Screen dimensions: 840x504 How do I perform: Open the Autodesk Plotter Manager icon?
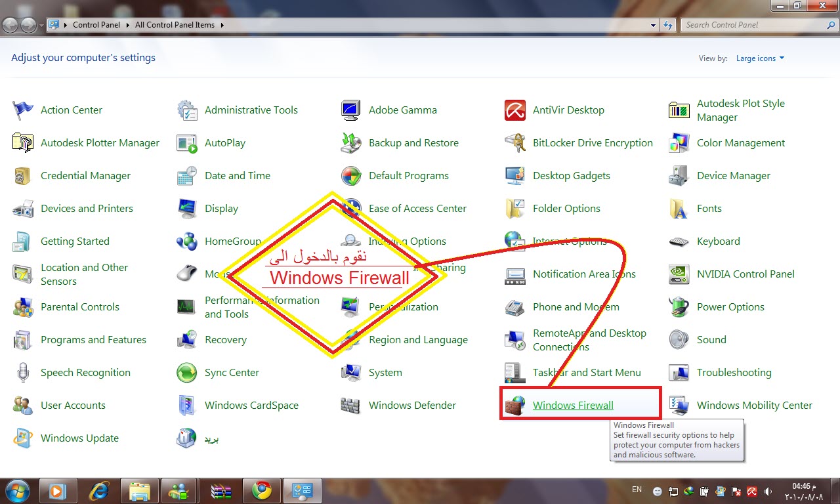23,143
